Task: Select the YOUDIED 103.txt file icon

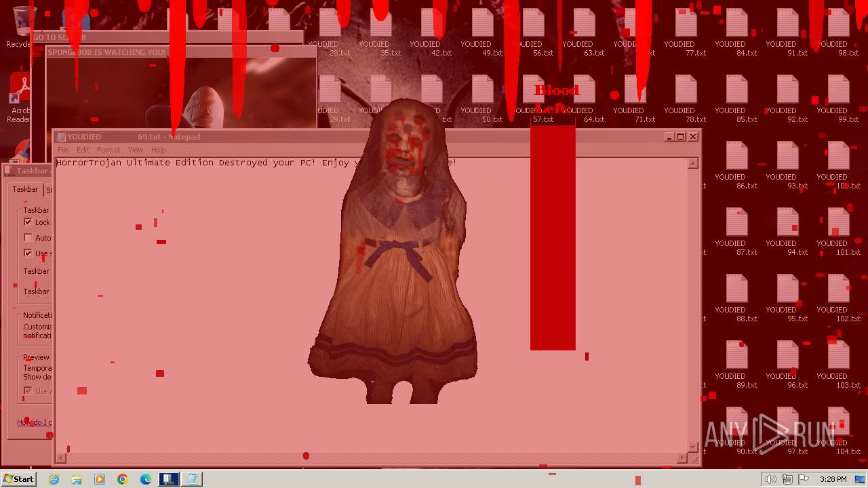Action: click(x=837, y=365)
